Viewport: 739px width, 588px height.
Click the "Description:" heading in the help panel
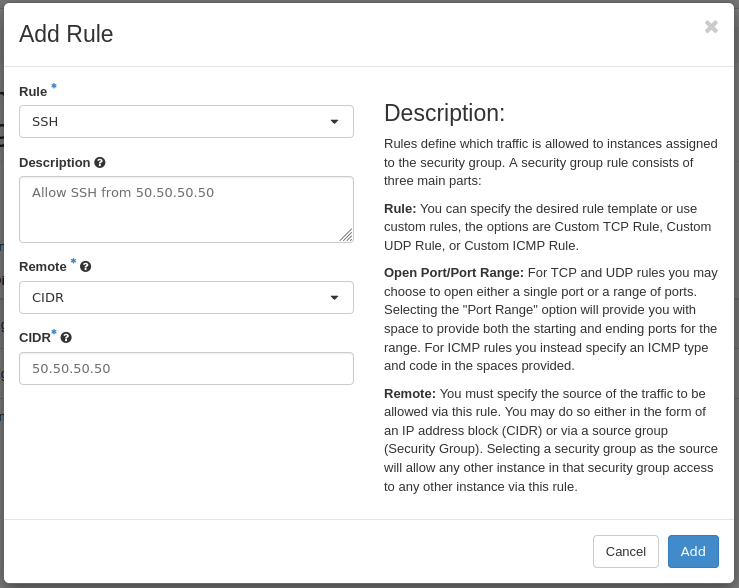(x=444, y=113)
